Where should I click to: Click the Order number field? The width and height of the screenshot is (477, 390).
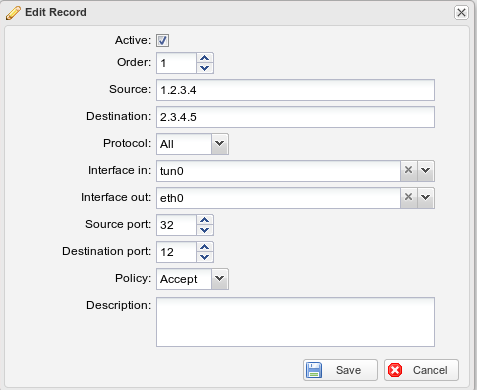176,63
